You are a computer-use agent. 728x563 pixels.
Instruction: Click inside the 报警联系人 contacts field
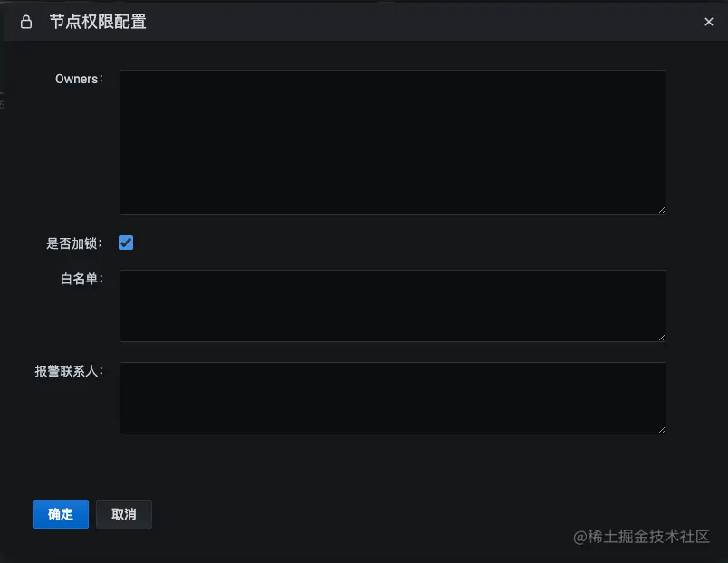click(x=393, y=398)
